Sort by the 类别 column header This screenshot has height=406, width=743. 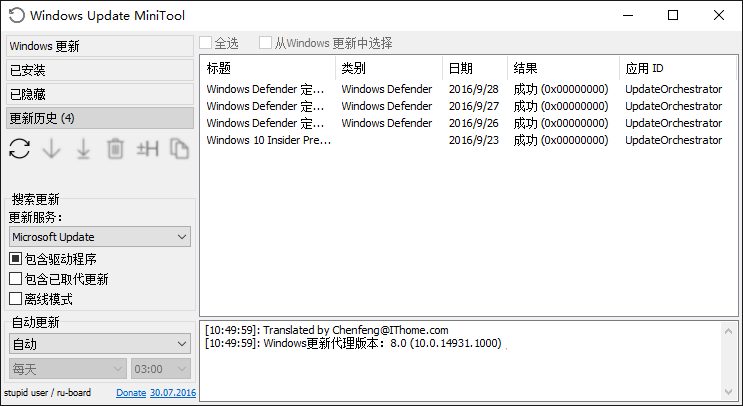(x=389, y=68)
